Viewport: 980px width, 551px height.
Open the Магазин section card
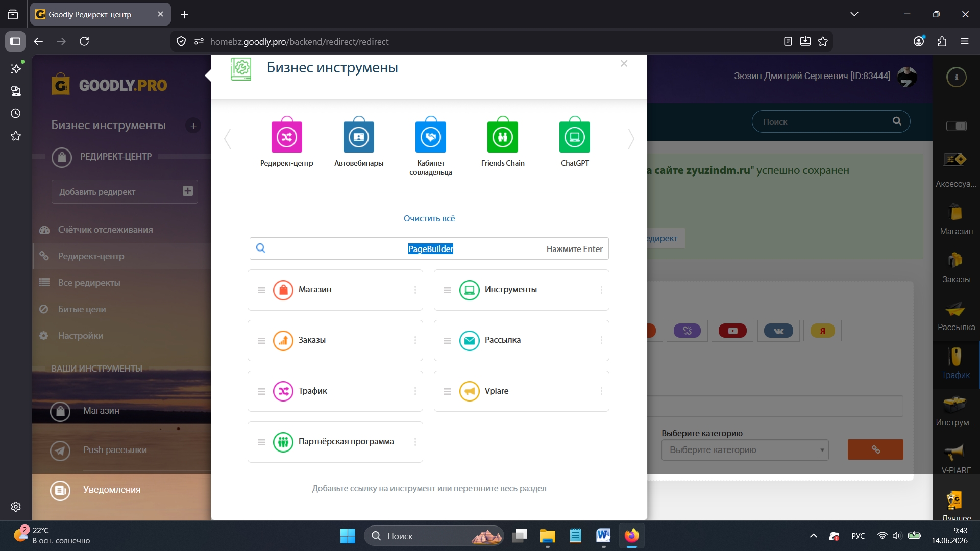(335, 290)
